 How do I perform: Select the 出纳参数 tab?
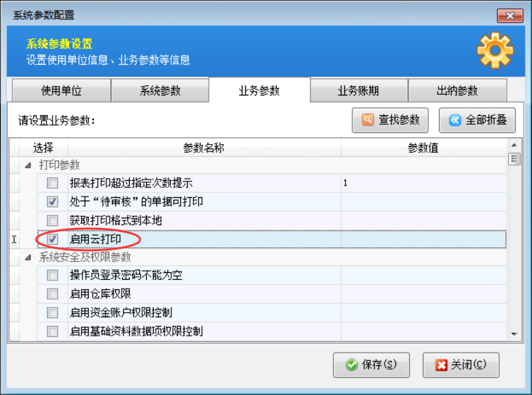(457, 91)
